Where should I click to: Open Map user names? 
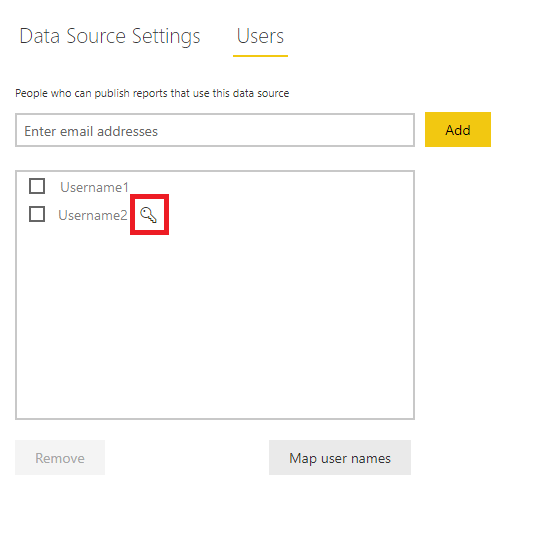tap(340, 458)
